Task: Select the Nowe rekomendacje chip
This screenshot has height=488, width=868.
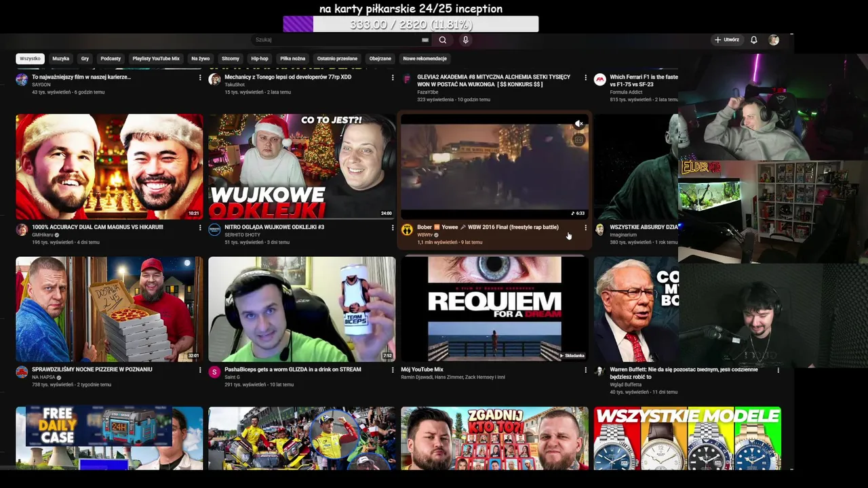Action: (425, 59)
